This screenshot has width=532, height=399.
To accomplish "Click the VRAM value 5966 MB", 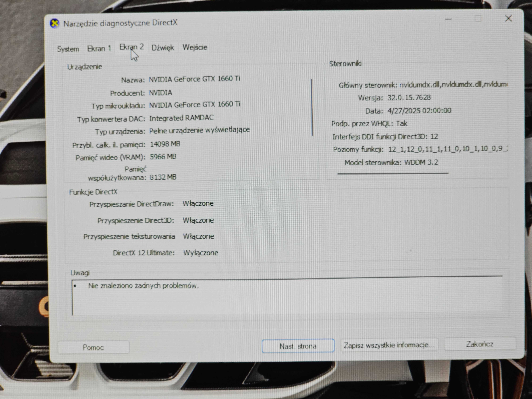I will pyautogui.click(x=163, y=157).
